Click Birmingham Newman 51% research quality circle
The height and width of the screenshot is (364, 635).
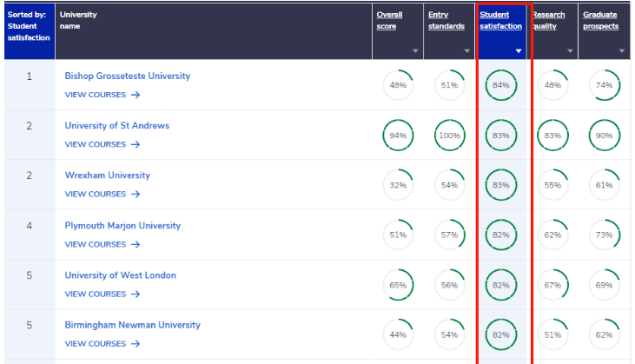(x=552, y=334)
